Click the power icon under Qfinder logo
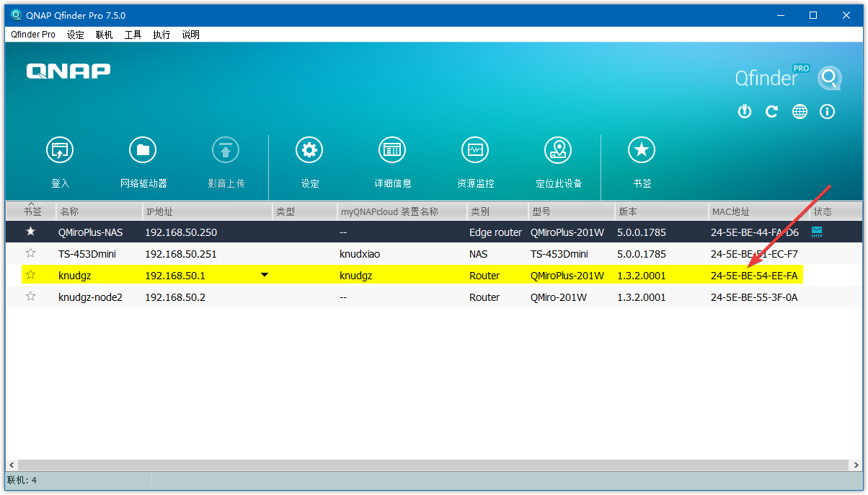The width and height of the screenshot is (868, 495). (x=745, y=111)
